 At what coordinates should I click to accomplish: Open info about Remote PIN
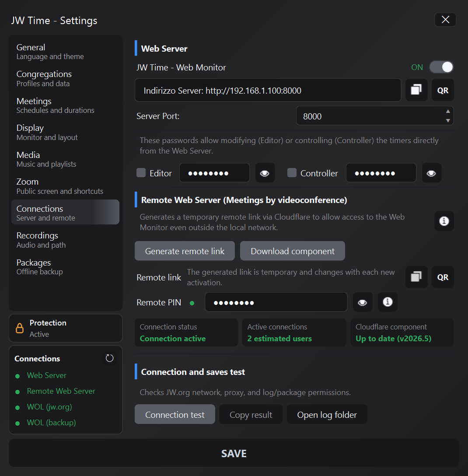(x=388, y=302)
